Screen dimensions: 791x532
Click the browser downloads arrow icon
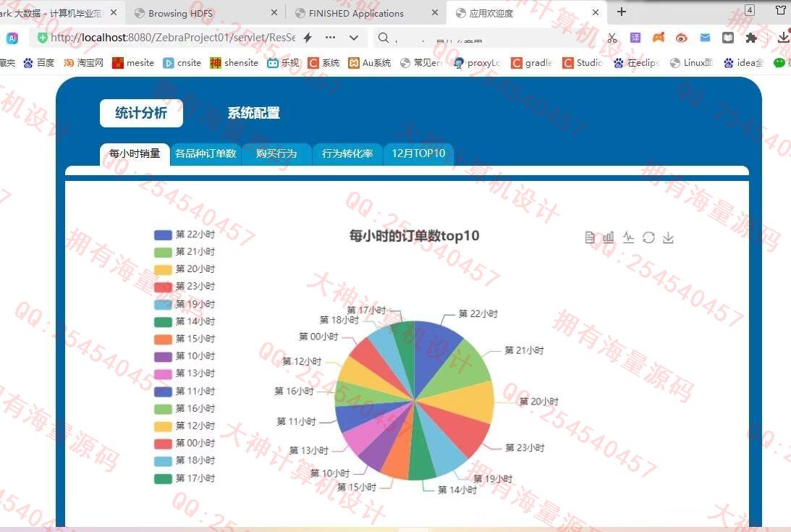coord(783,37)
